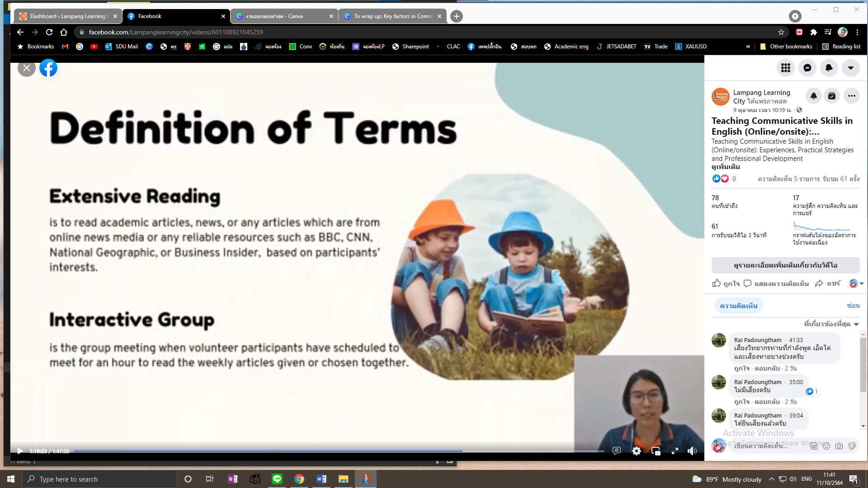Open the Facebook menu grid icon
This screenshot has width=868, height=488.
click(785, 68)
